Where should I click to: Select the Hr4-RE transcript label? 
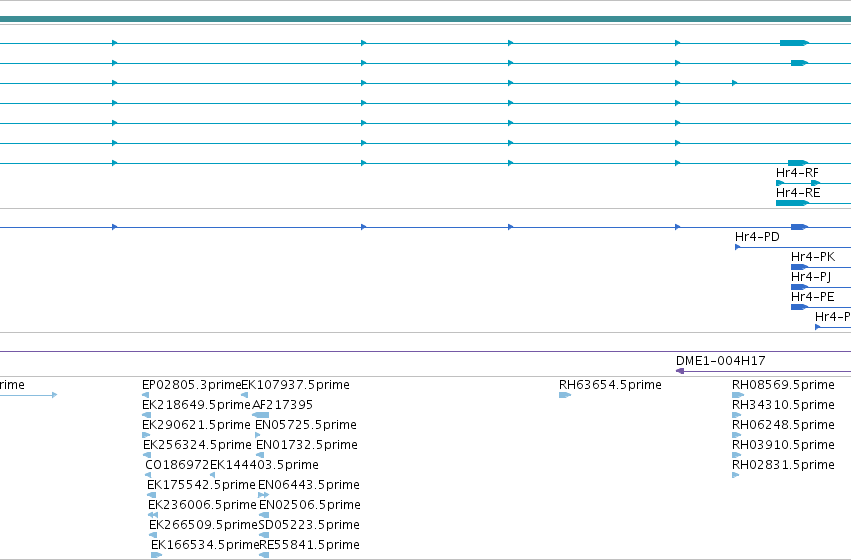[x=798, y=193]
